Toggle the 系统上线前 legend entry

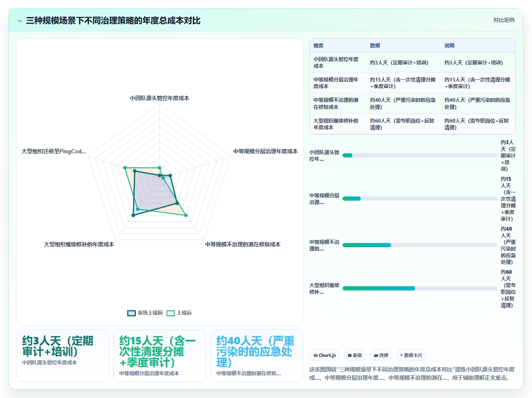click(145, 313)
